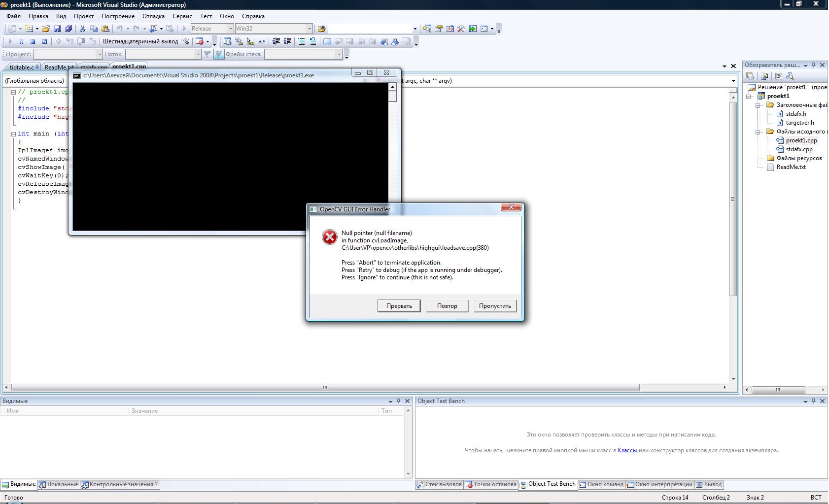Switch to the Локальные tab
This screenshot has width=829, height=504.
(x=59, y=484)
